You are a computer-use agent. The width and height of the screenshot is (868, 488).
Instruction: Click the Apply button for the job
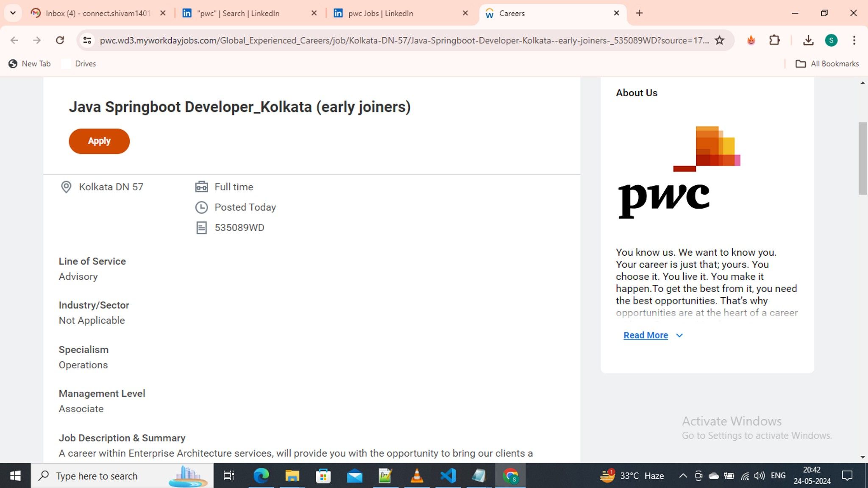[x=99, y=141]
